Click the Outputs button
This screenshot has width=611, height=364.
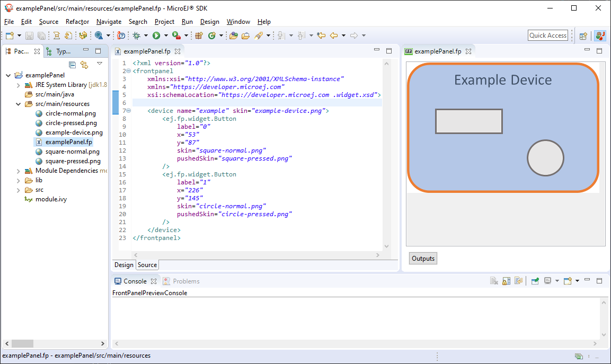click(x=423, y=259)
